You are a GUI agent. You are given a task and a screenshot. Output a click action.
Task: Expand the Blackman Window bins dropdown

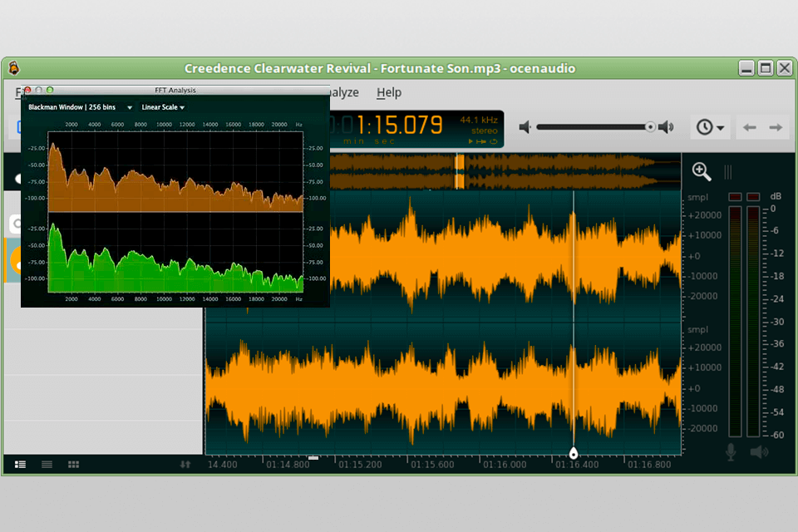tap(80, 107)
